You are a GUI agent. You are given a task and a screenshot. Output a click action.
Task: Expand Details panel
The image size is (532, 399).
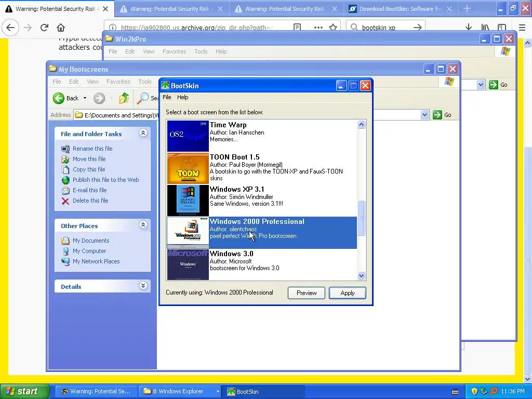(143, 286)
